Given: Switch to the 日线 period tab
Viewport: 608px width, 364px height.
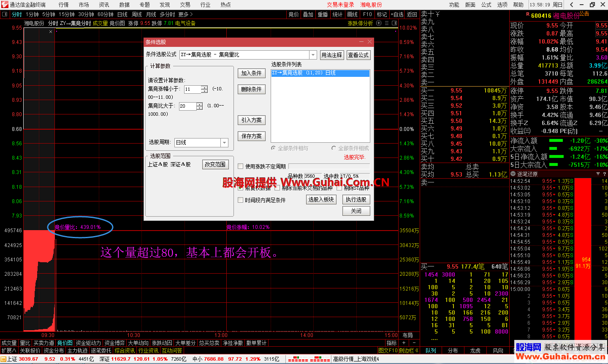Looking at the screenshot, I should tap(122, 14).
